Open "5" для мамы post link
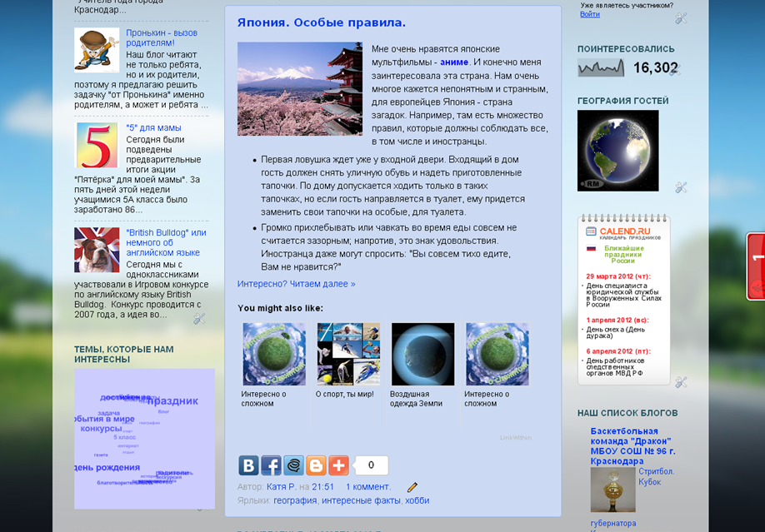The height and width of the screenshot is (532, 765). point(153,127)
